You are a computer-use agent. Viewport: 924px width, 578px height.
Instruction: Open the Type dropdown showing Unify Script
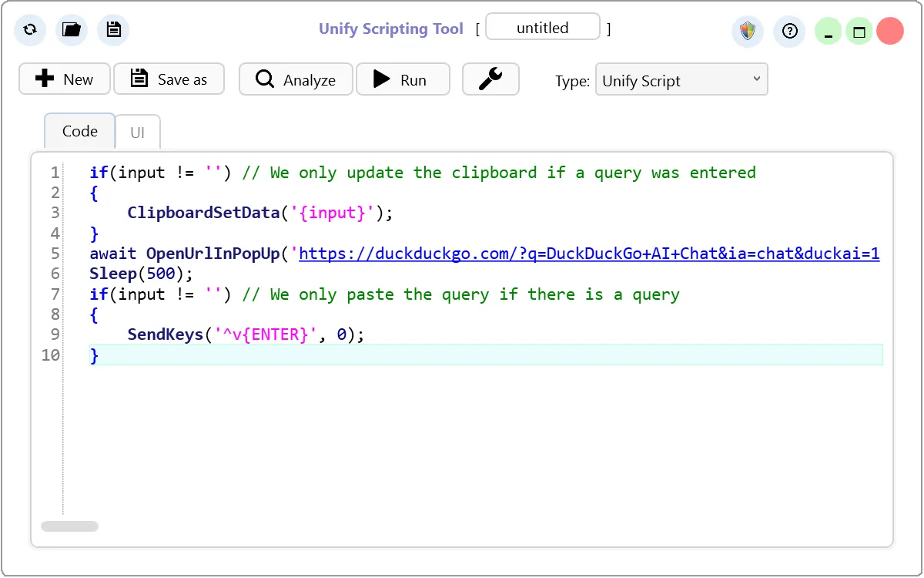point(681,79)
